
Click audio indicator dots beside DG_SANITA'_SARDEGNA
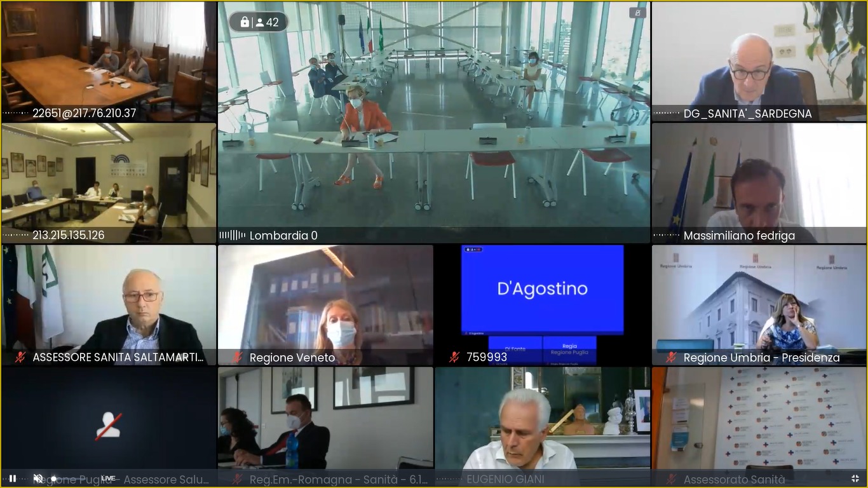(667, 114)
